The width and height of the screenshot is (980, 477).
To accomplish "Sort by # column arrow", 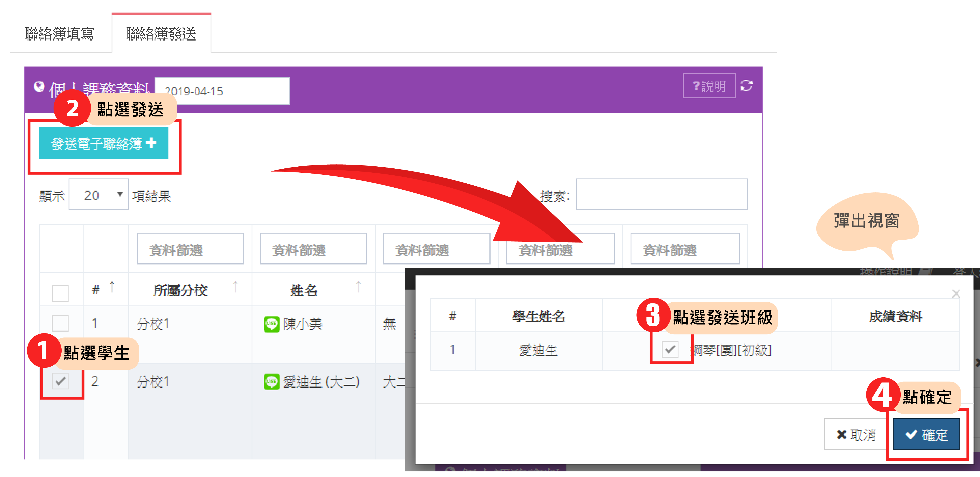I will coord(112,287).
